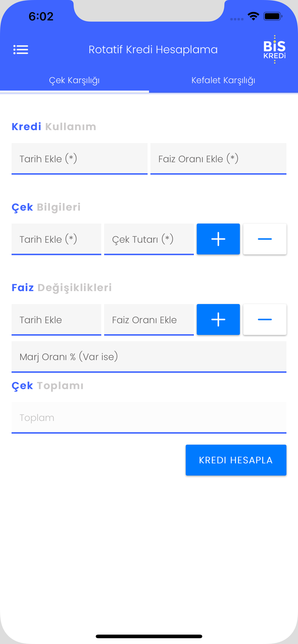Tap the Rotatif Kredi Hesaplama title

153,50
